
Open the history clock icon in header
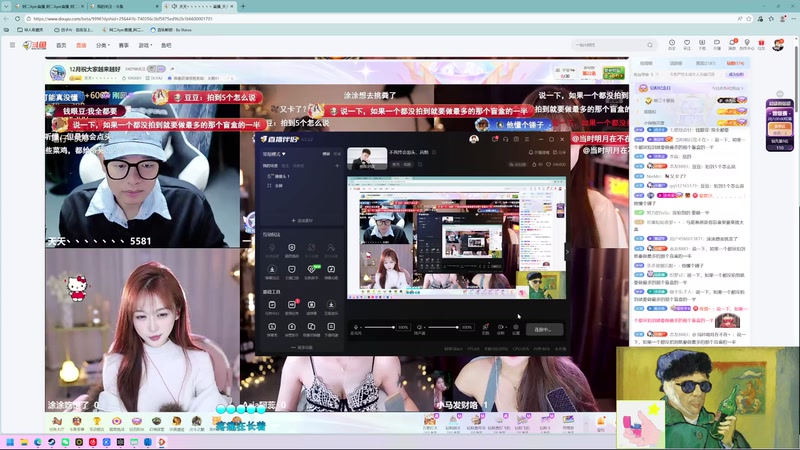[x=672, y=44]
